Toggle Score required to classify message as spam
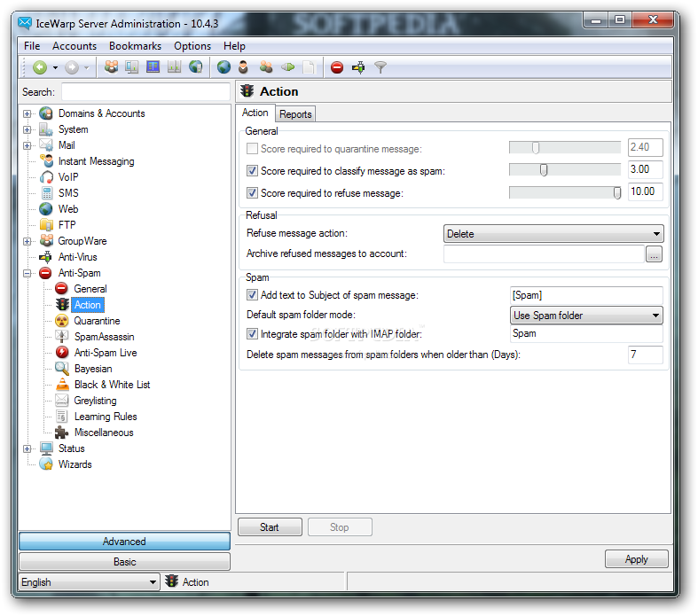698x616 pixels. tap(252, 171)
